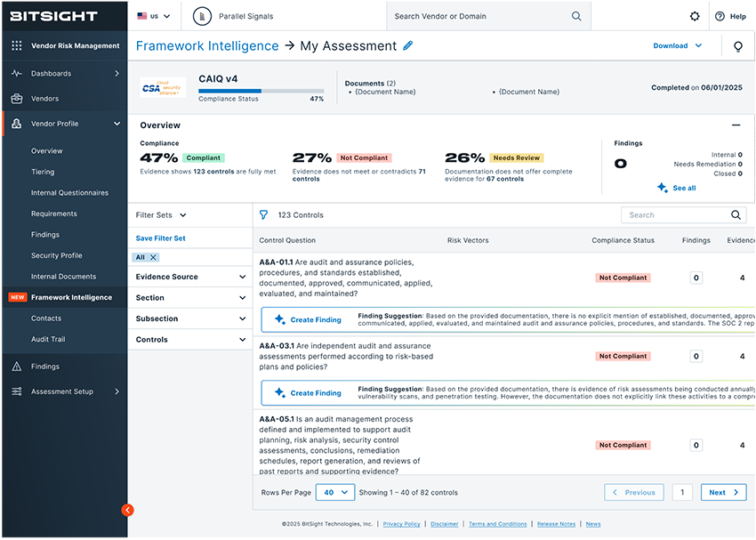Click the Assessment Setup sliders icon
This screenshot has width=756, height=540.
click(16, 391)
